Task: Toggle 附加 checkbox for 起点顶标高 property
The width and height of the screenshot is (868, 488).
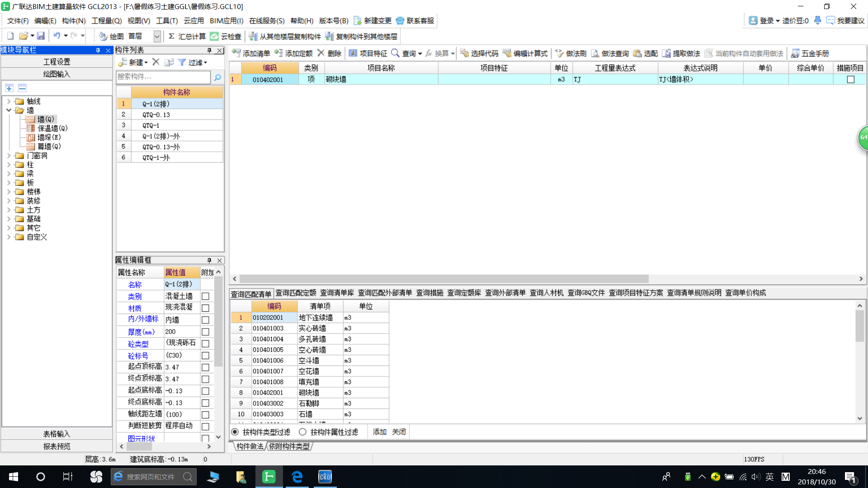Action: click(205, 367)
